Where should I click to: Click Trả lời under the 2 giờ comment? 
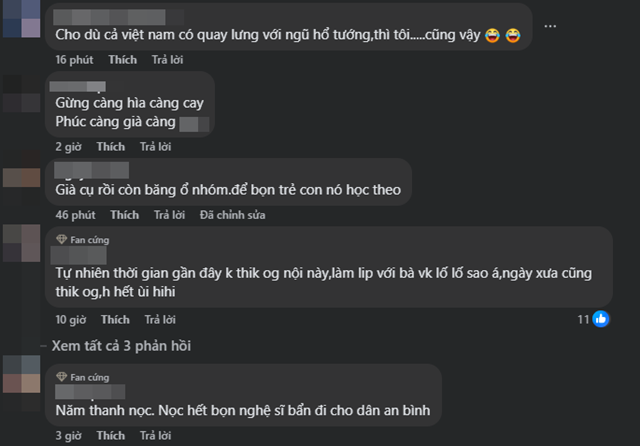(x=155, y=146)
